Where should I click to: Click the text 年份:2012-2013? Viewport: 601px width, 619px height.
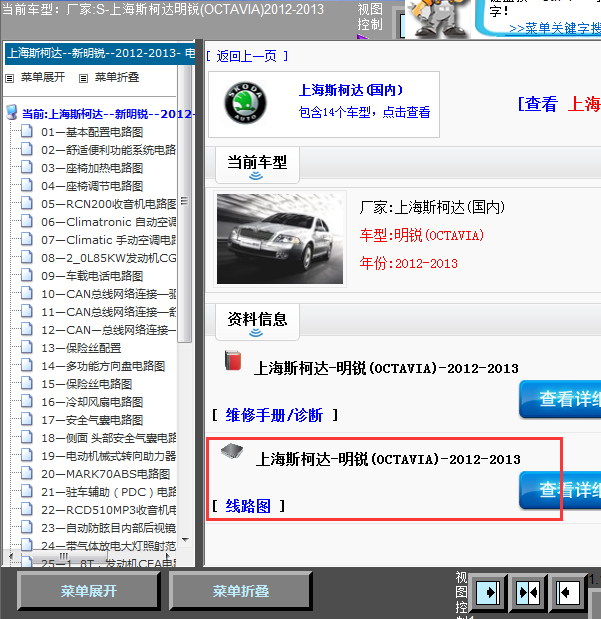click(x=409, y=263)
